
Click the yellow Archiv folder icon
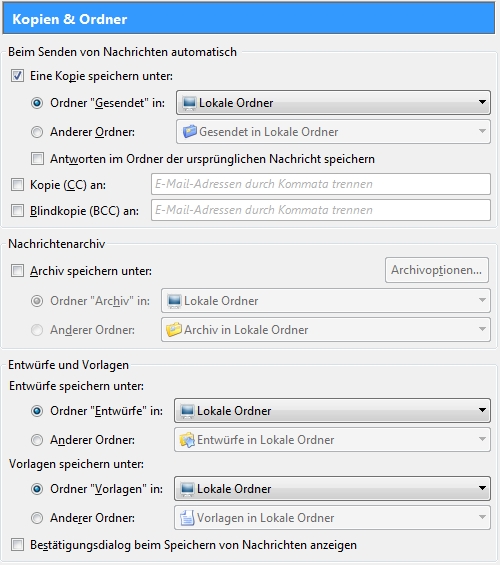(174, 330)
